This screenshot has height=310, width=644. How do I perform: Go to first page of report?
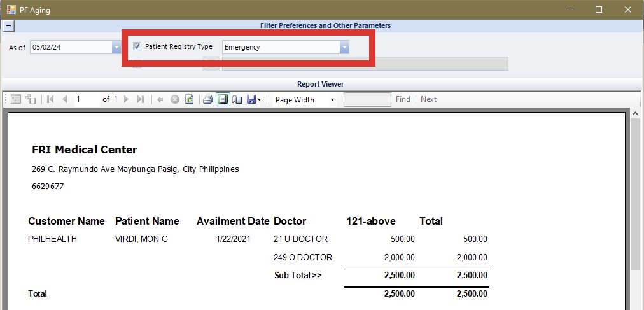50,99
